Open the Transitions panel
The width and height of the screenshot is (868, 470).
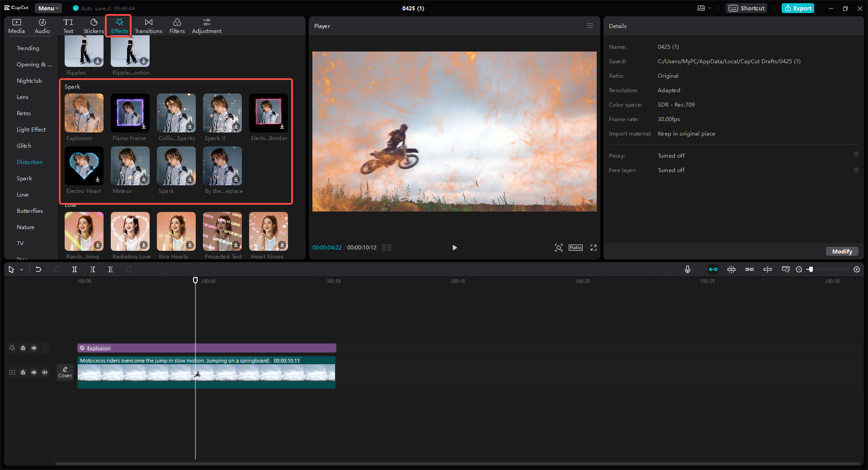point(148,25)
